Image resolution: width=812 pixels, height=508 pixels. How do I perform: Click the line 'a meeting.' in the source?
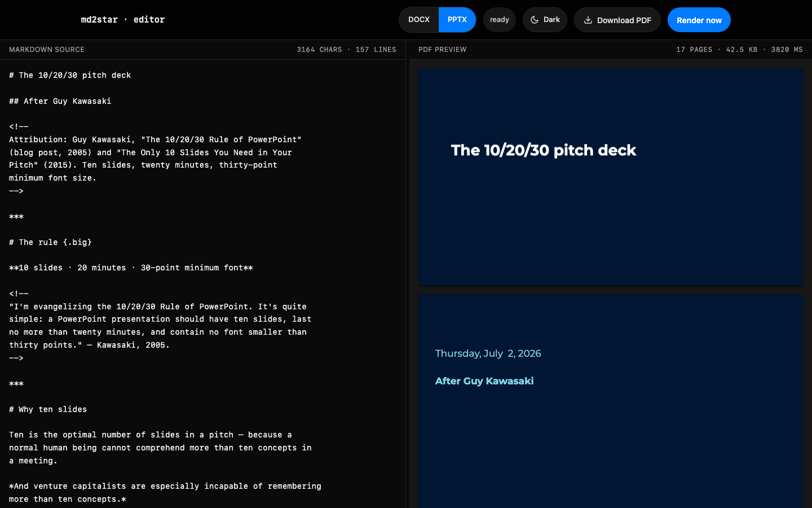coord(33,461)
